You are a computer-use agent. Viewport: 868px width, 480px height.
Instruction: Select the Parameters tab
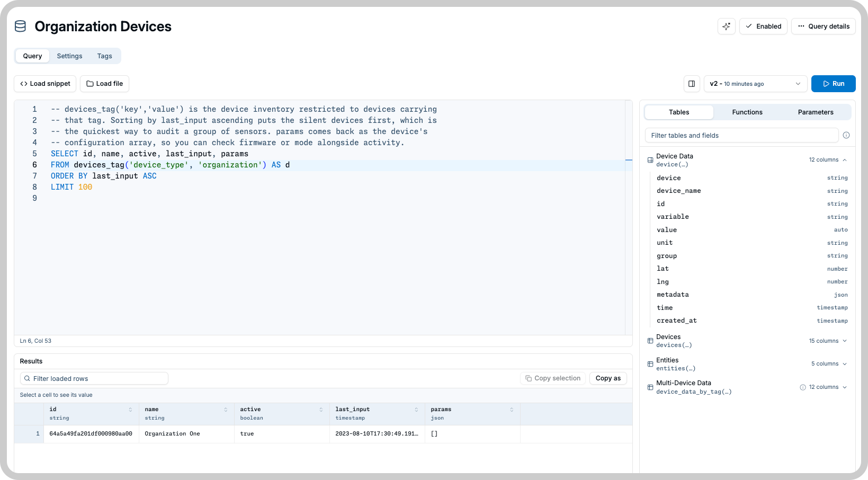816,112
